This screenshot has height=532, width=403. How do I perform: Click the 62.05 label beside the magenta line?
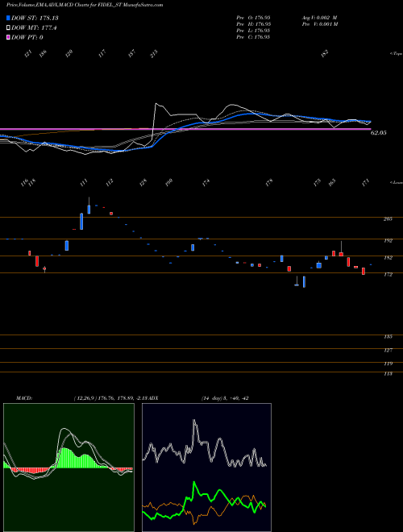coord(379,133)
